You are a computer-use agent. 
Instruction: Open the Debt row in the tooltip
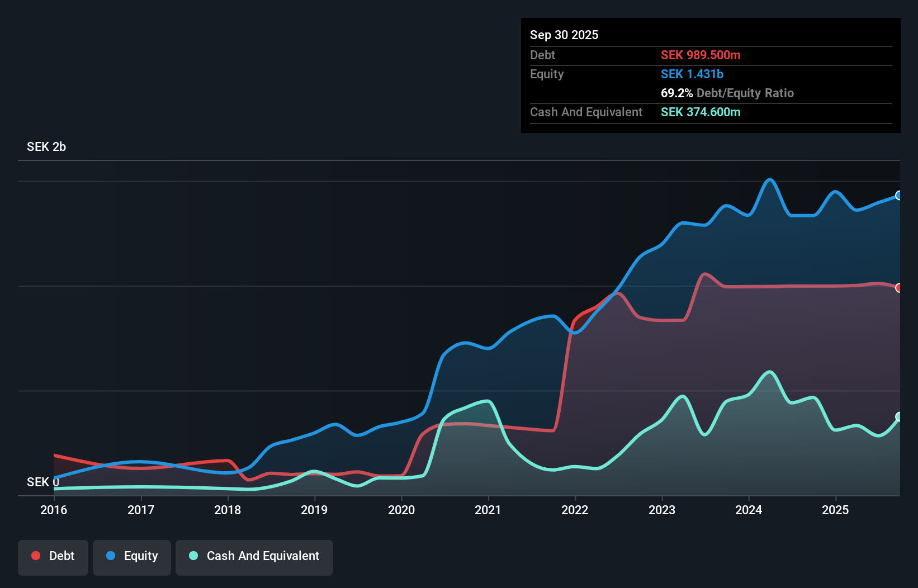click(542, 55)
